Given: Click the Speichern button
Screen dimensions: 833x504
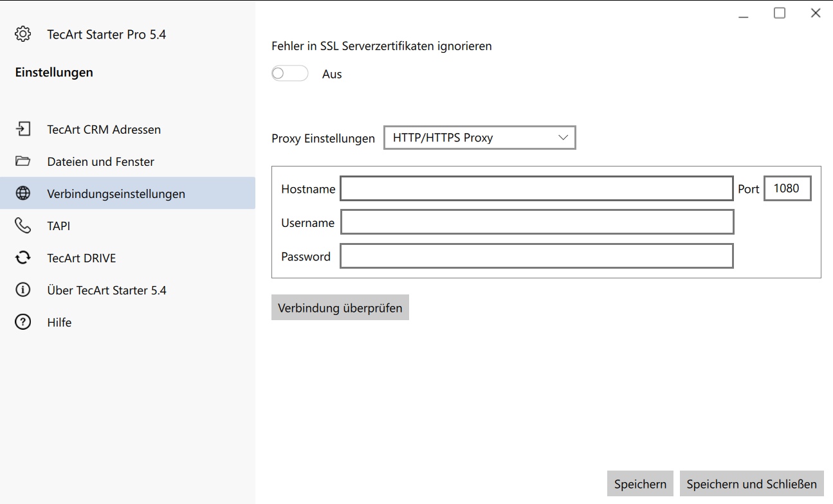Looking at the screenshot, I should [640, 484].
